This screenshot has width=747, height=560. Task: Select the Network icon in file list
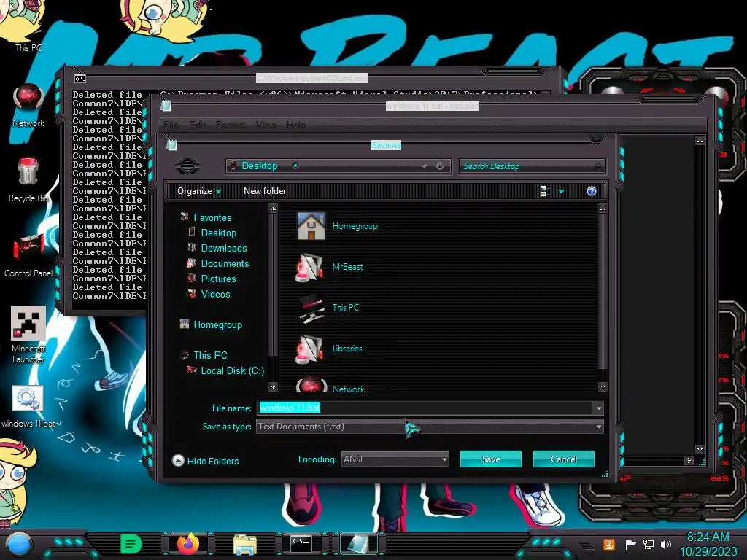pyautogui.click(x=311, y=385)
